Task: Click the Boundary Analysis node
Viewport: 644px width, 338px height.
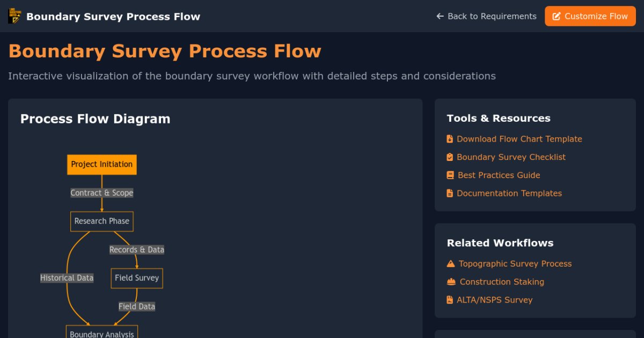Action: click(102, 333)
